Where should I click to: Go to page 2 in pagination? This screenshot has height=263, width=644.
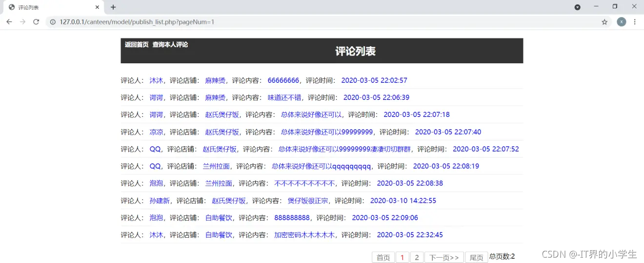coord(416,258)
